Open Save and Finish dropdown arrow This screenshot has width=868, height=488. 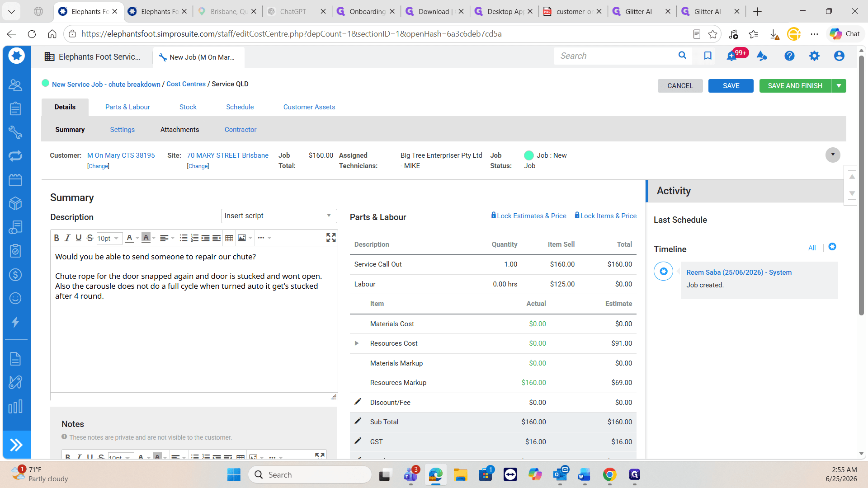(x=839, y=86)
